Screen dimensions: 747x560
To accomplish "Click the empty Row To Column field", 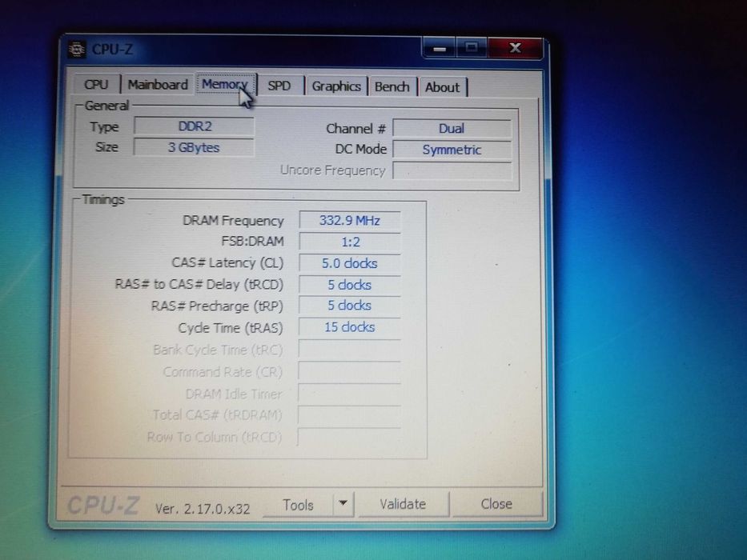I will click(x=349, y=437).
